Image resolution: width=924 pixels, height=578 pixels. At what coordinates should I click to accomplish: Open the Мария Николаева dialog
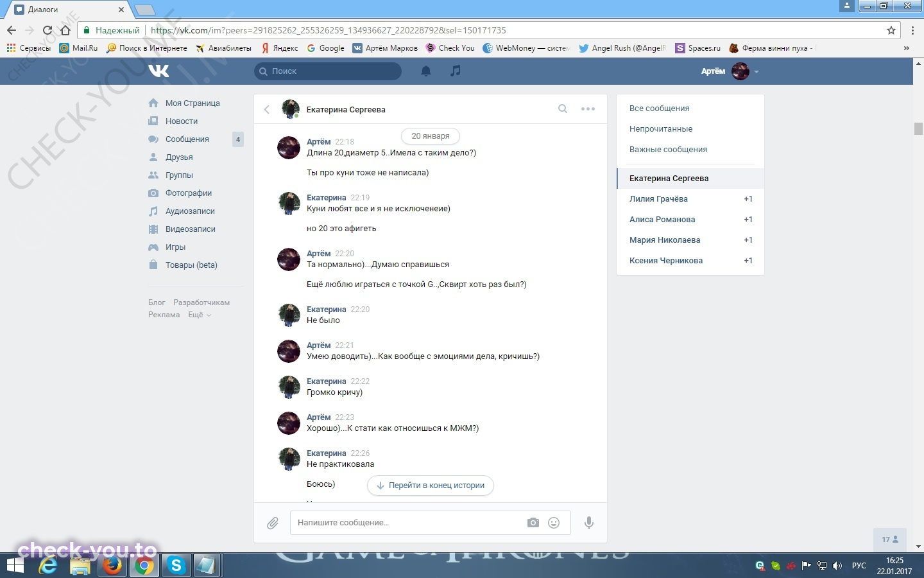[690, 240]
